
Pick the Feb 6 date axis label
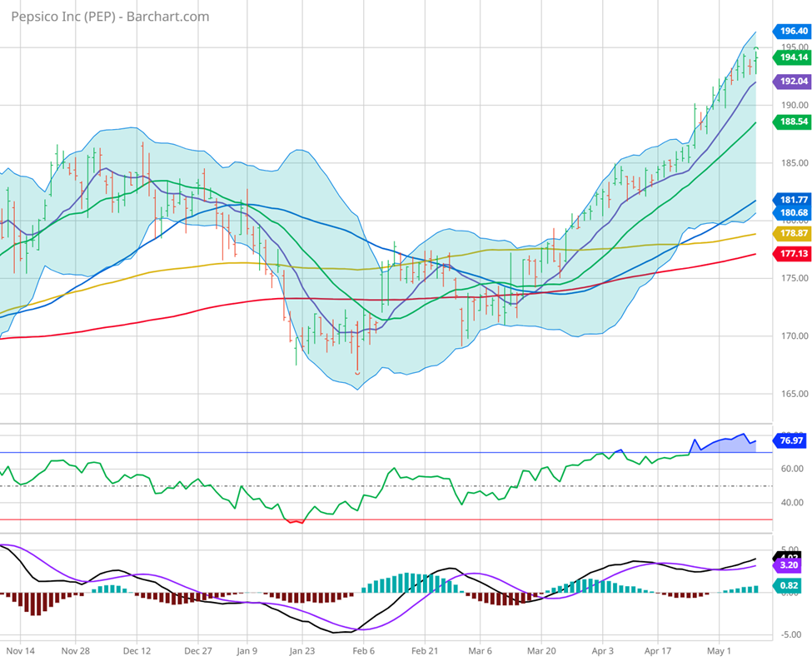(365, 649)
